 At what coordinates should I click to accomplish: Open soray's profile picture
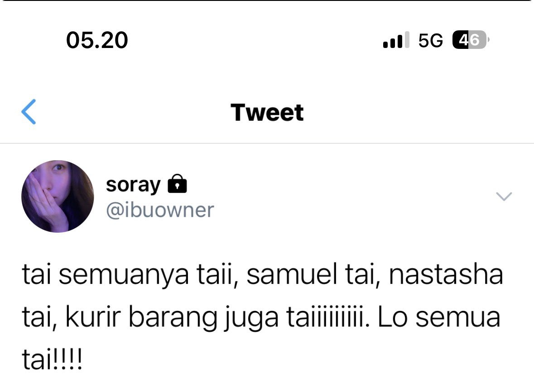coord(58,196)
